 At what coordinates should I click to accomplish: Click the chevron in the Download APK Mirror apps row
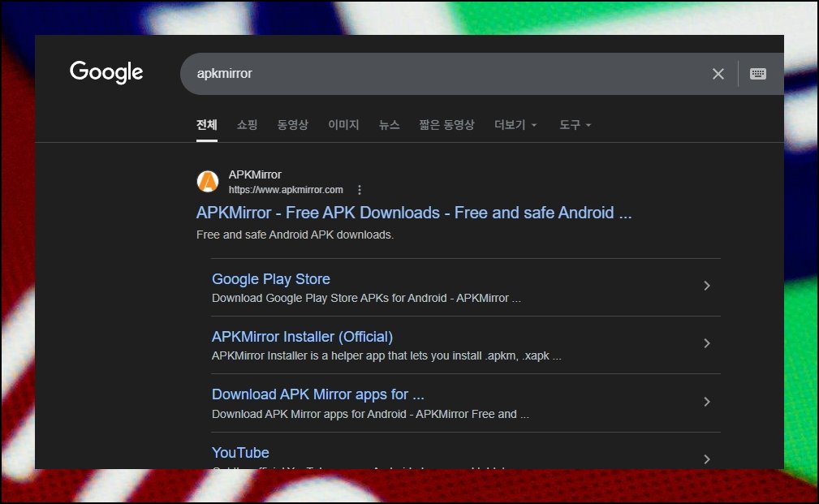click(x=707, y=402)
